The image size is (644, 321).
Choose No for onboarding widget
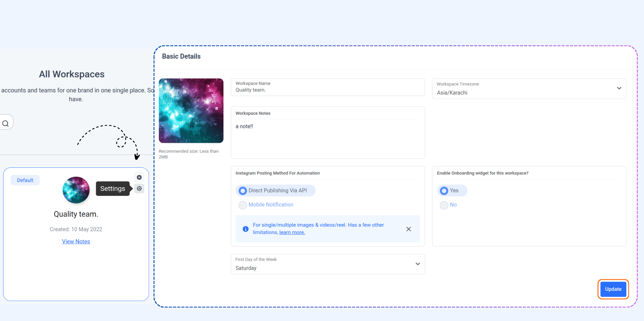click(x=449, y=205)
